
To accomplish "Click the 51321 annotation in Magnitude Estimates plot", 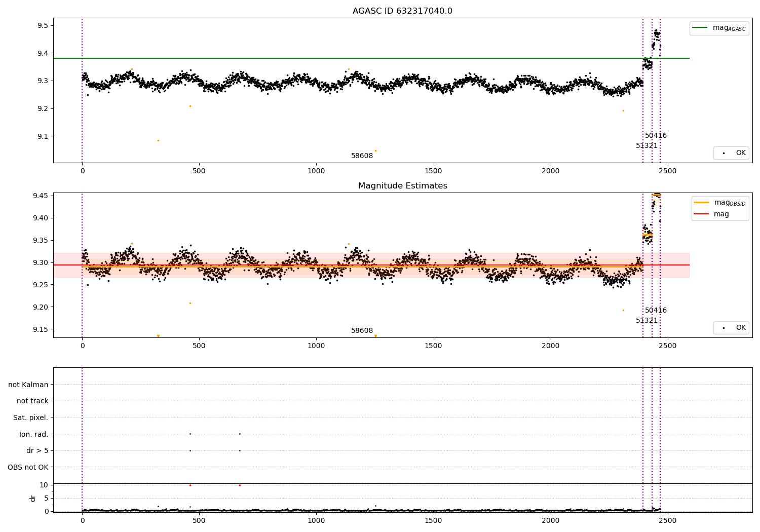I will (647, 321).
